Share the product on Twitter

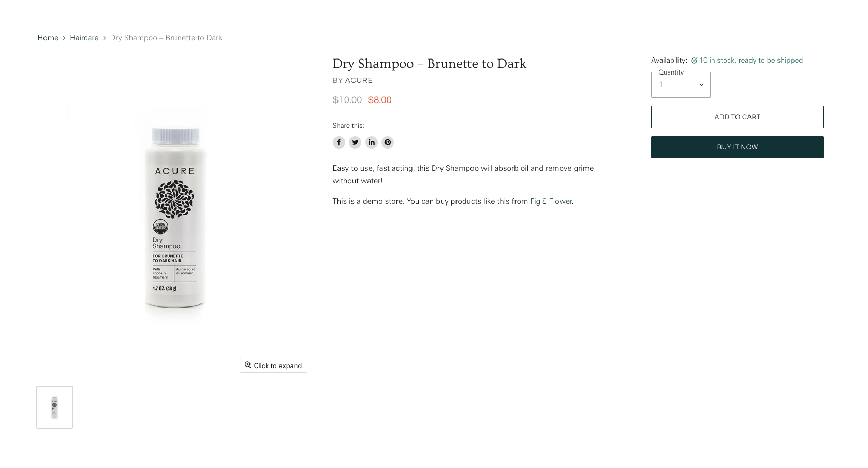coord(355,142)
